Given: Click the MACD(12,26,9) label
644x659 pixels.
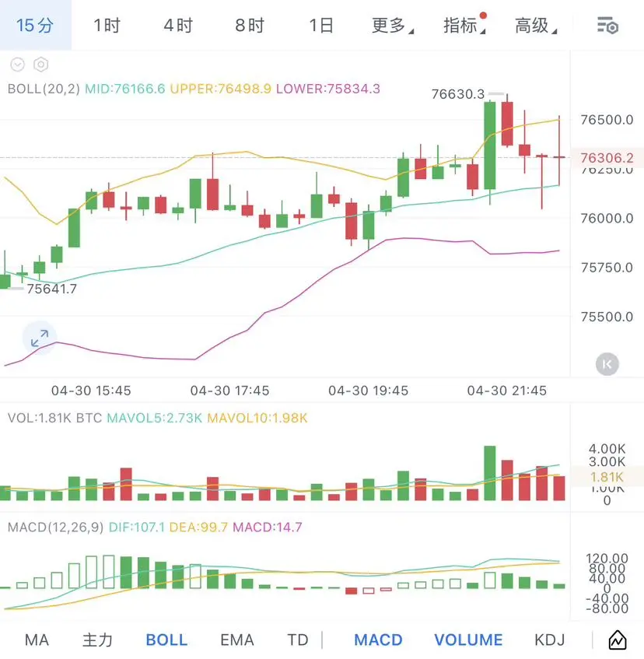Looking at the screenshot, I should 55,527.
